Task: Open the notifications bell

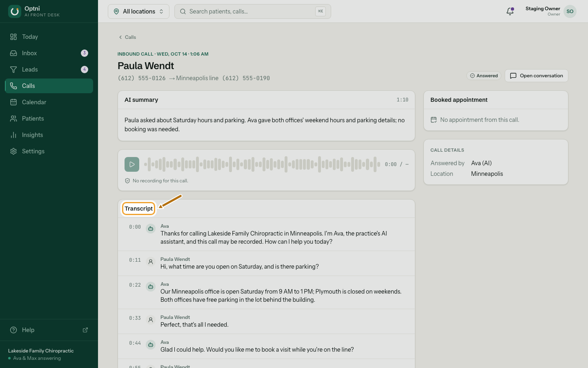Action: (x=510, y=11)
